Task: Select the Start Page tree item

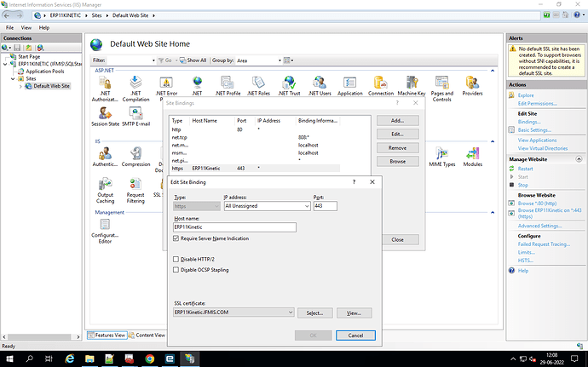Action: [29, 56]
